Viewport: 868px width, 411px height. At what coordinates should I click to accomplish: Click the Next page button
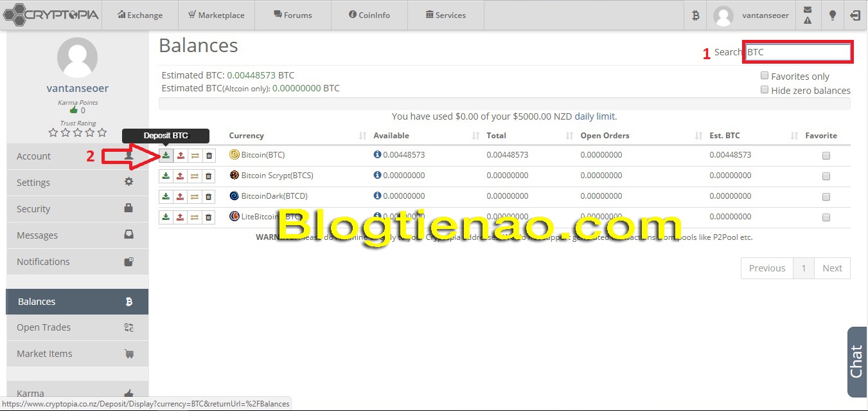(x=832, y=268)
